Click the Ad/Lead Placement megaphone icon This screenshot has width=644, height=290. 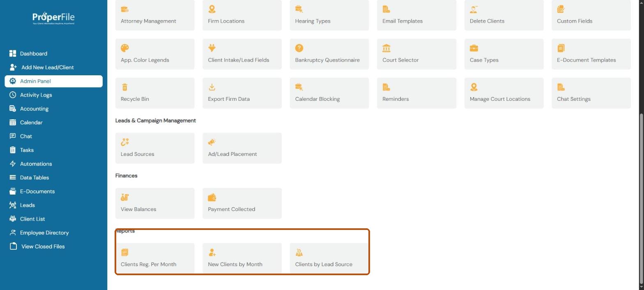tap(212, 142)
